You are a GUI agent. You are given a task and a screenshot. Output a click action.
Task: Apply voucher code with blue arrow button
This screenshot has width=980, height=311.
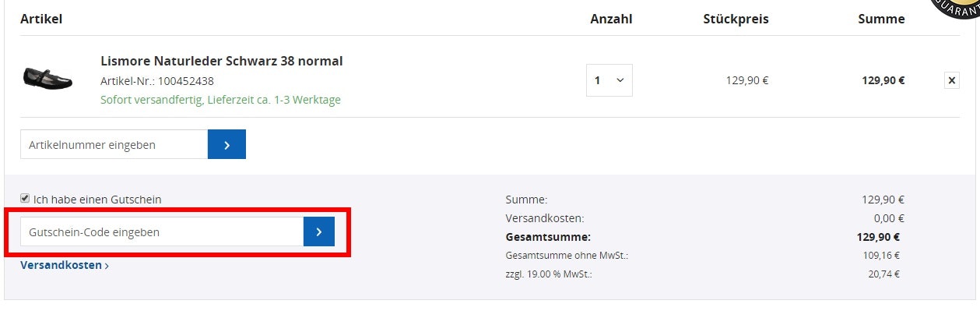click(319, 231)
